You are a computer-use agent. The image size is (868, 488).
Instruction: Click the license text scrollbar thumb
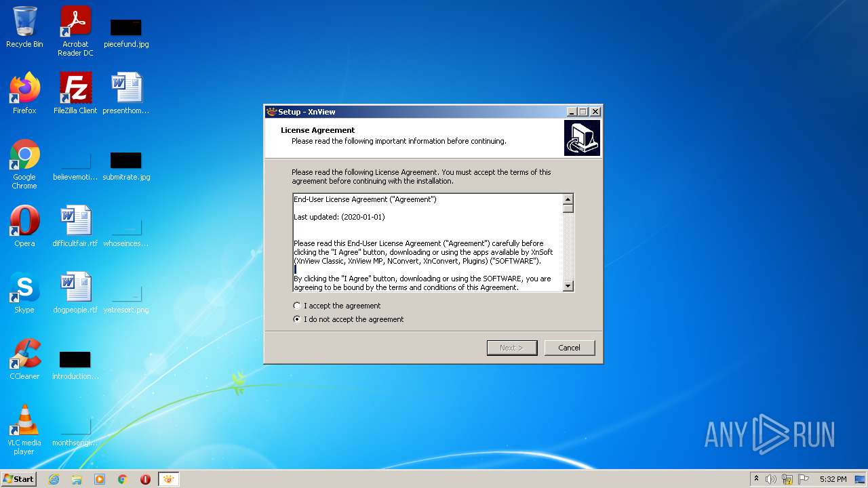point(568,209)
